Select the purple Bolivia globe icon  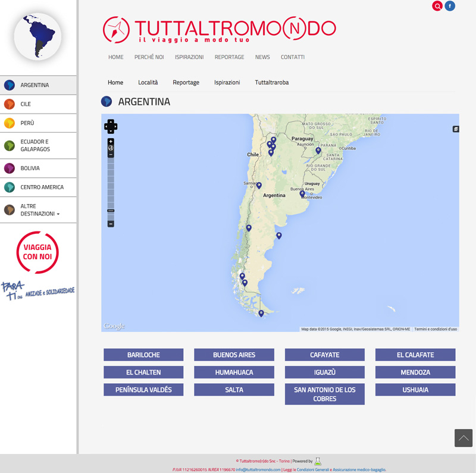click(10, 168)
